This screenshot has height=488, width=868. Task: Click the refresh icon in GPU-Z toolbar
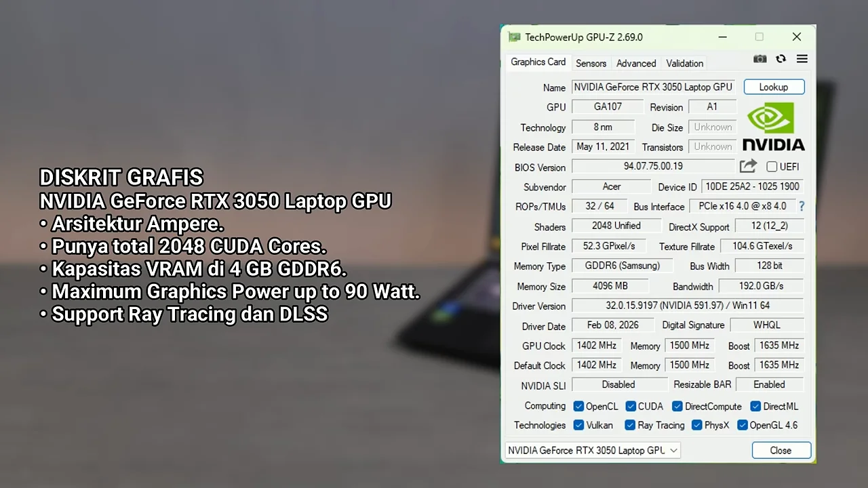coord(781,59)
